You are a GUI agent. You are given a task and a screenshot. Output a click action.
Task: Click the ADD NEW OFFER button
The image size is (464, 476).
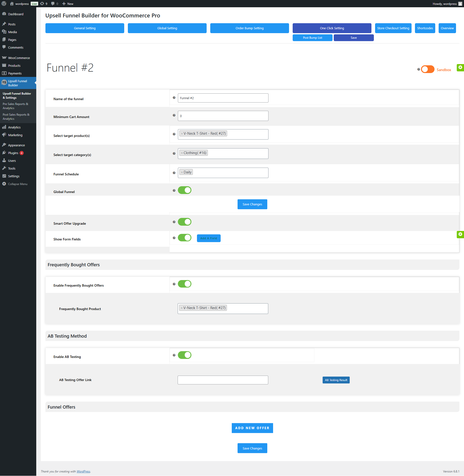click(252, 428)
